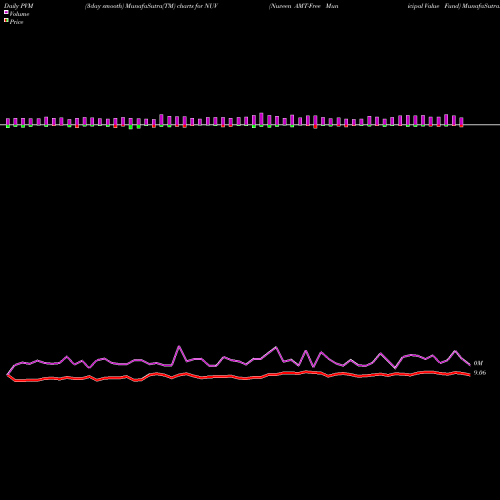Click the Volume legend color swatch

pos(6,12)
